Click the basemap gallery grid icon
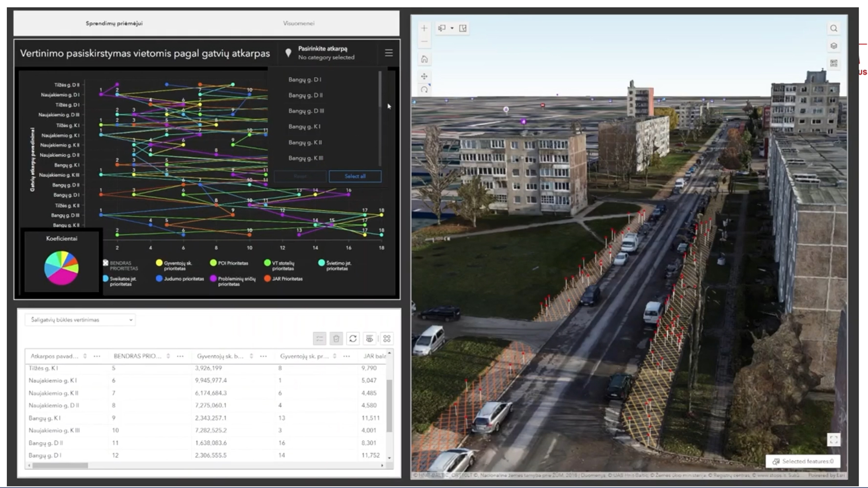Viewport: 868px width, 488px height. (x=834, y=63)
